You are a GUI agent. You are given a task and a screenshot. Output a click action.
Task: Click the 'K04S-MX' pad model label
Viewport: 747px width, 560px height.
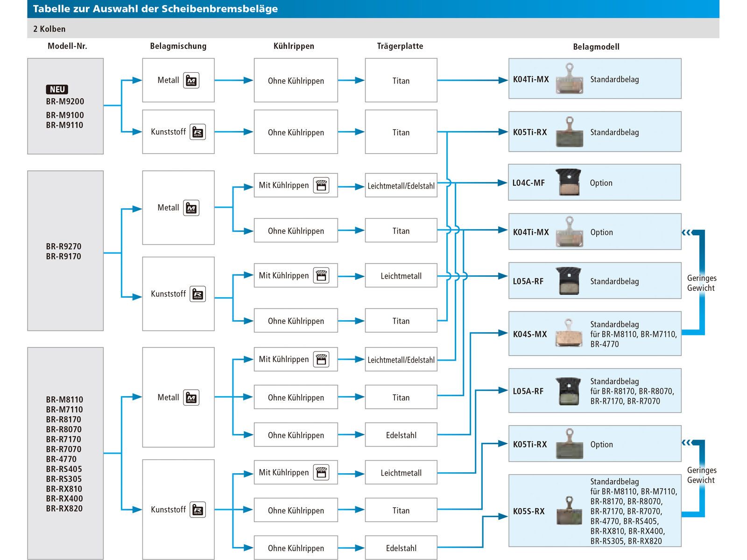click(x=530, y=334)
